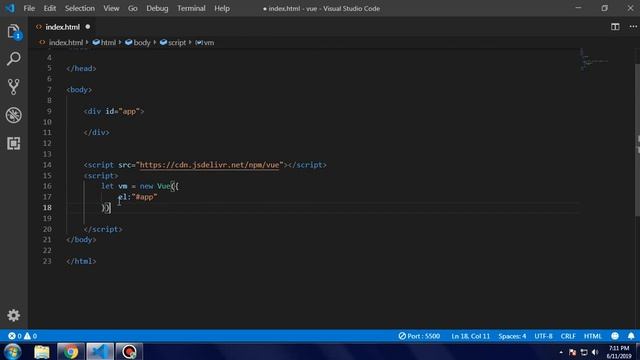Click the unsaved dot on index.html tab
Viewport: 640px width, 360px height.
tap(88, 27)
